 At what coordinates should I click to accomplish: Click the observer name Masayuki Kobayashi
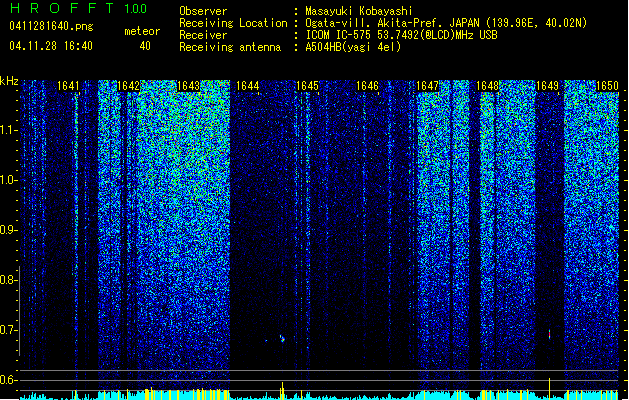[x=359, y=11]
